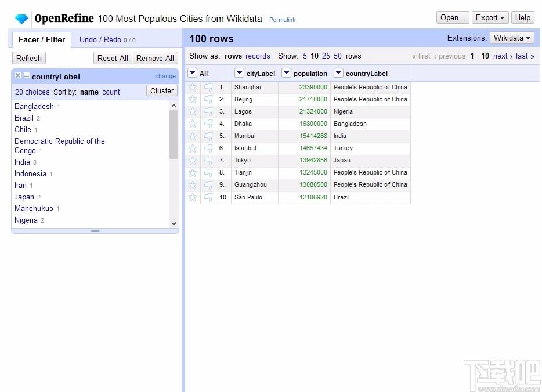Flag the Tianjin row
Viewport: 542px width, 392px height.
(x=208, y=172)
